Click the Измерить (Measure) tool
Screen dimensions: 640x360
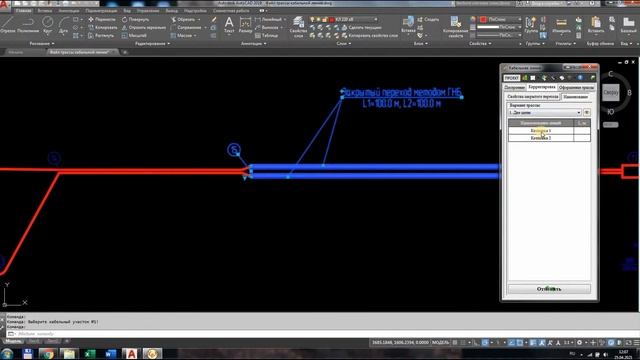coord(561,24)
